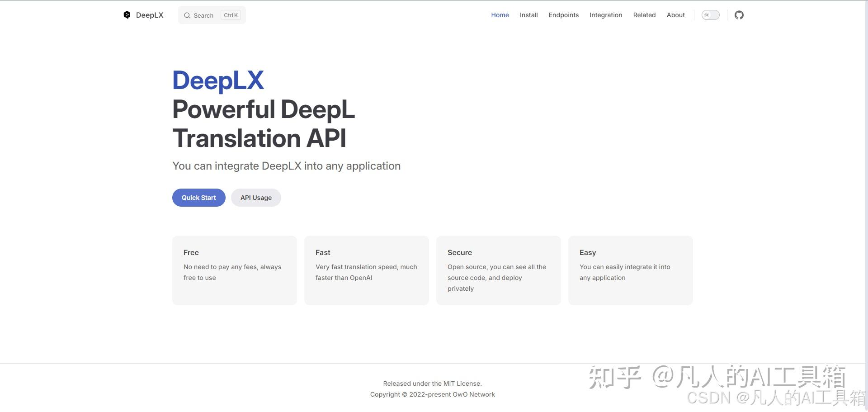Image resolution: width=868 pixels, height=412 pixels.
Task: Click the blue DeepLX heading
Action: pyautogui.click(x=218, y=80)
